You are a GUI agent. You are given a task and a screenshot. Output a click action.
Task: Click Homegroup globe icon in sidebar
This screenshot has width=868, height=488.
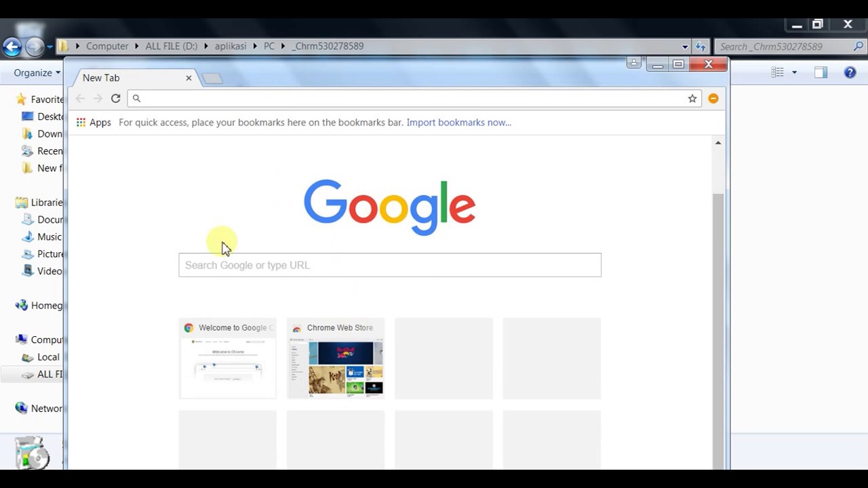pos(21,305)
